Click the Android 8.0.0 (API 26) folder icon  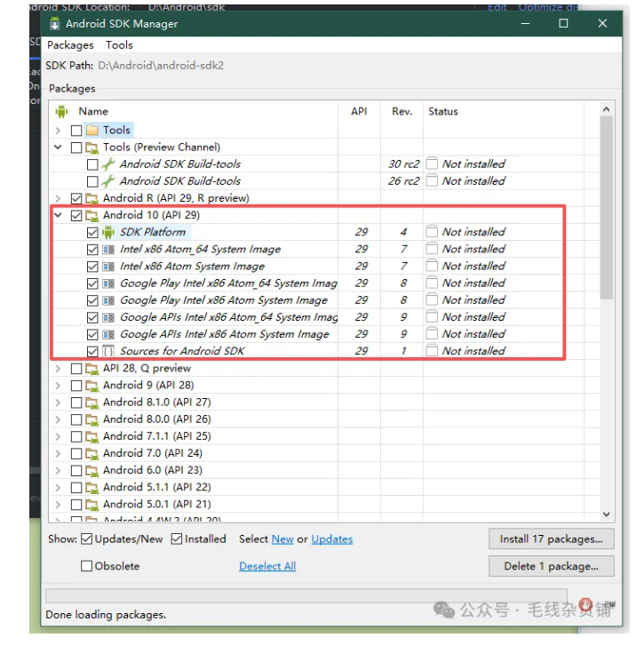(91, 419)
